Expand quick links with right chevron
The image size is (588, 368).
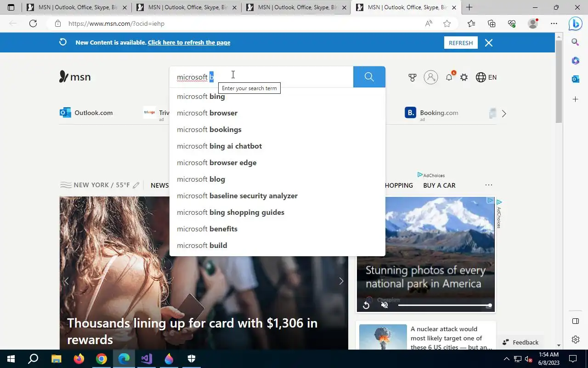click(504, 113)
